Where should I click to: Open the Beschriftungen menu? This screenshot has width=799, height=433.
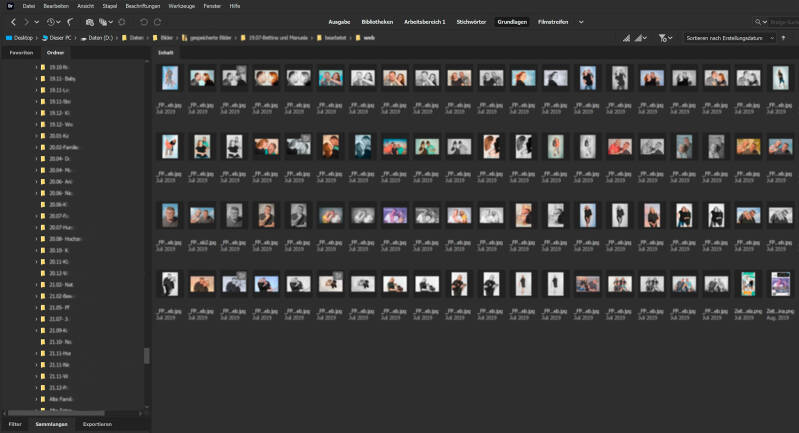pos(143,6)
